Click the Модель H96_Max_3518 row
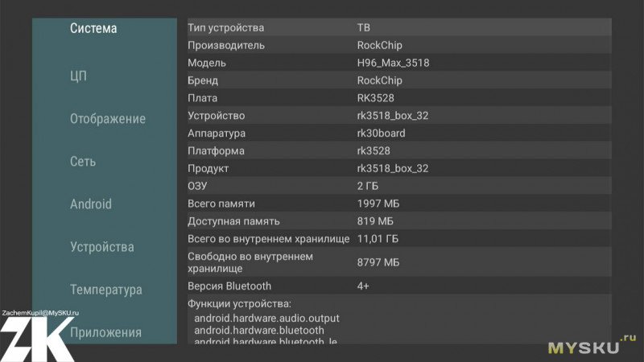 (398, 63)
